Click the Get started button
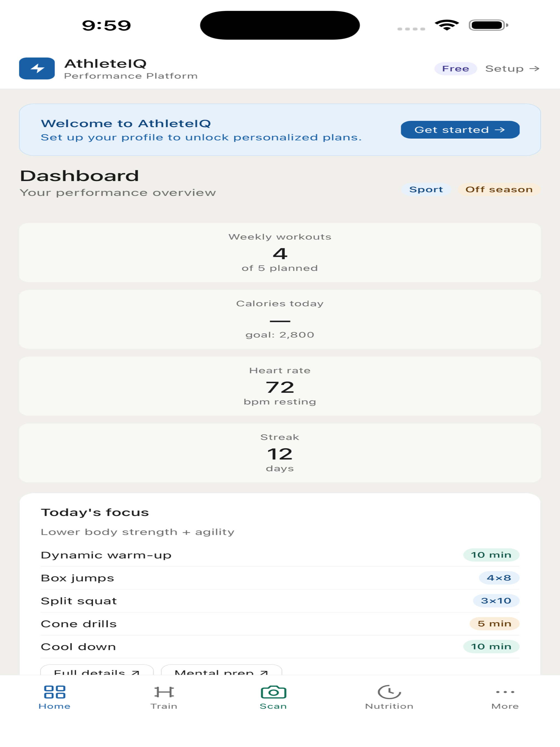This screenshot has height=747, width=560. click(x=460, y=130)
